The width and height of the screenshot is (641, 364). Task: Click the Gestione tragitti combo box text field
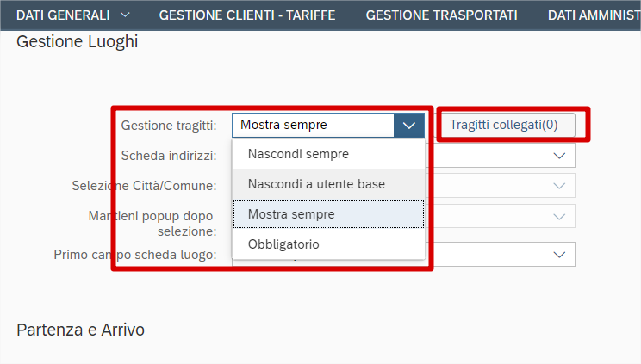(313, 126)
